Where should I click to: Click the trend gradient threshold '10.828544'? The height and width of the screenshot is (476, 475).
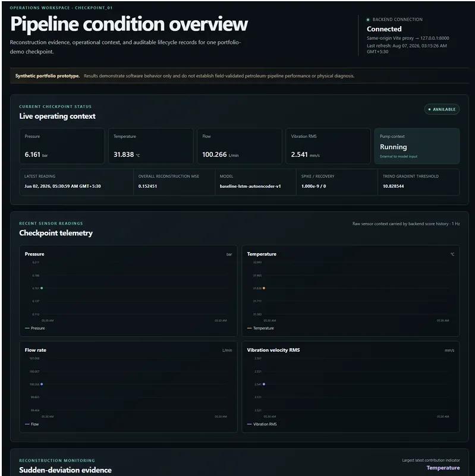tap(394, 186)
